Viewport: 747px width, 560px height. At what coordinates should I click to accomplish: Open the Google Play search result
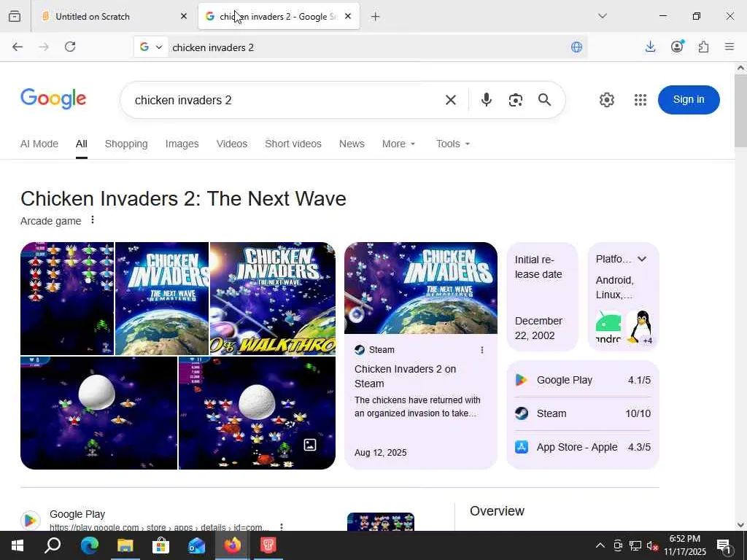[x=77, y=514]
